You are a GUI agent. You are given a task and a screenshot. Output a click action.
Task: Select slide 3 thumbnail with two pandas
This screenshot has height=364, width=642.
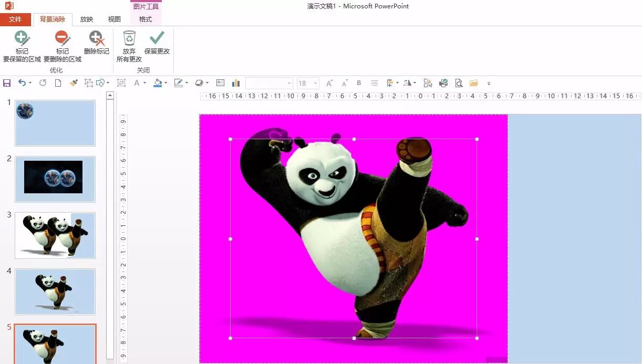[55, 235]
